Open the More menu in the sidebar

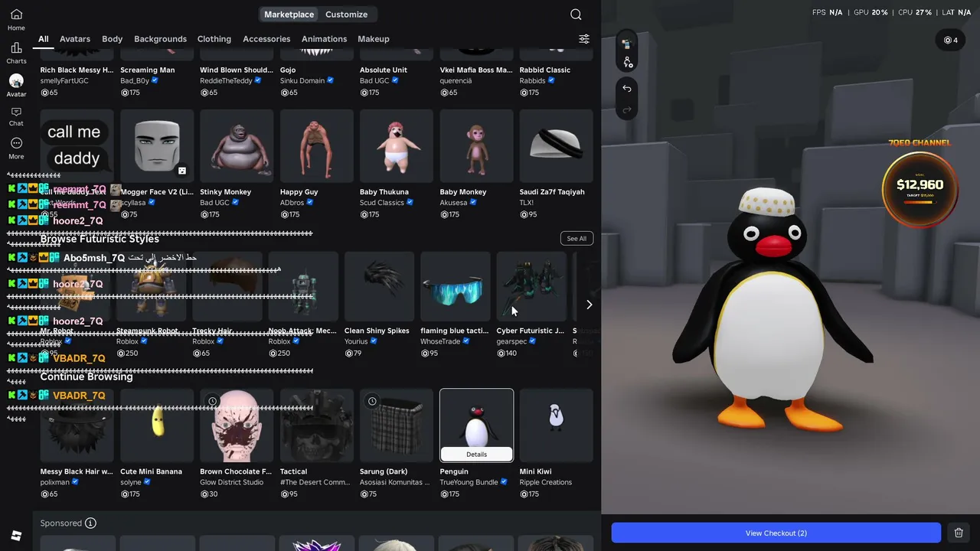pyautogui.click(x=16, y=148)
